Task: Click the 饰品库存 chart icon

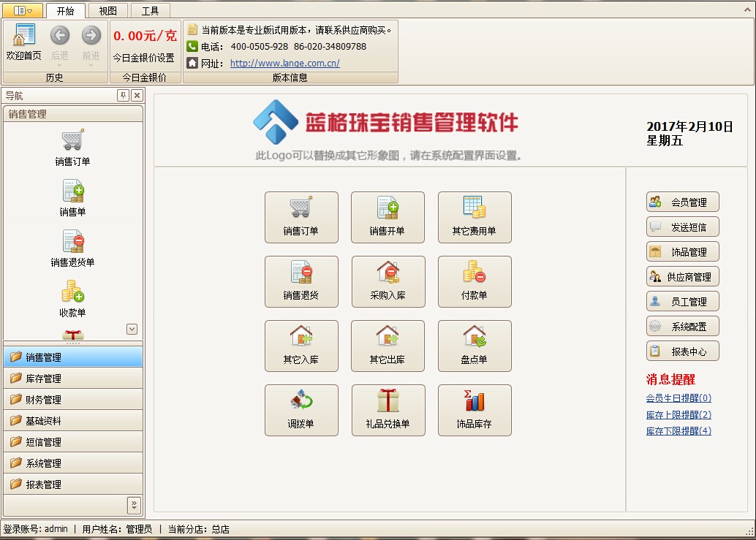Action: [x=474, y=401]
